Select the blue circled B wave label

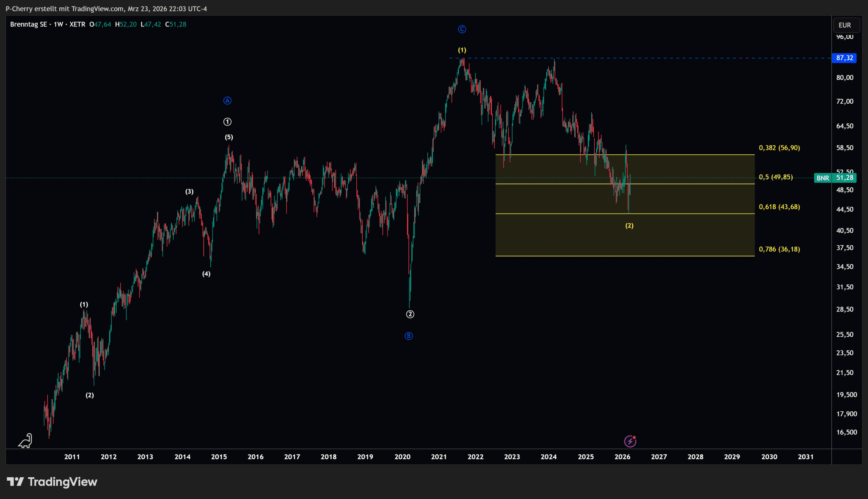pos(409,336)
